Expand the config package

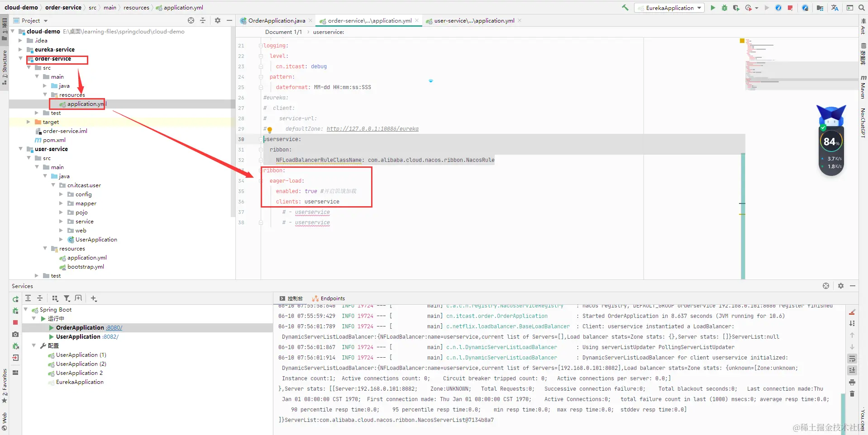pyautogui.click(x=61, y=194)
